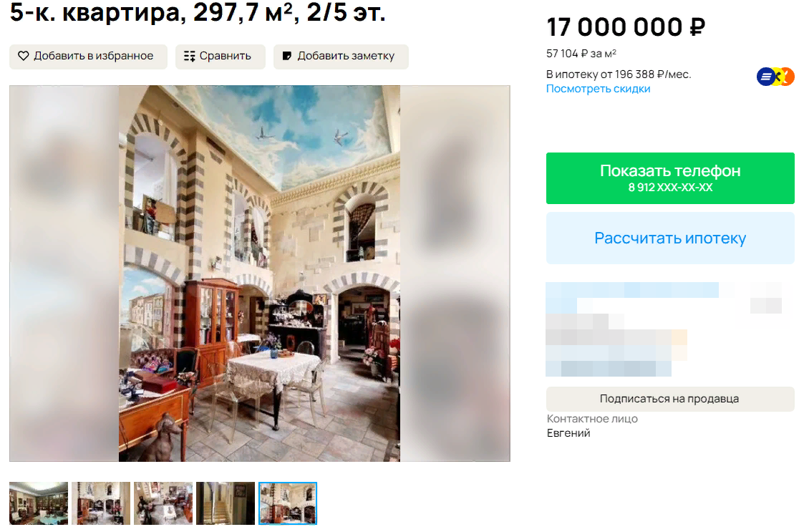The width and height of the screenshot is (804, 532).
Task: Select the first library room thumbnail
Action: pyautogui.click(x=39, y=503)
